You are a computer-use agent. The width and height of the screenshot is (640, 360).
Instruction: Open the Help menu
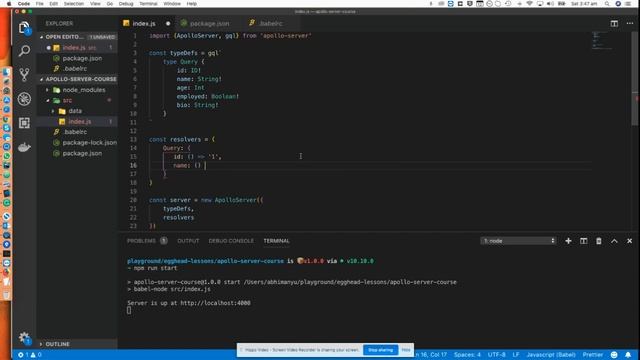[192, 4]
